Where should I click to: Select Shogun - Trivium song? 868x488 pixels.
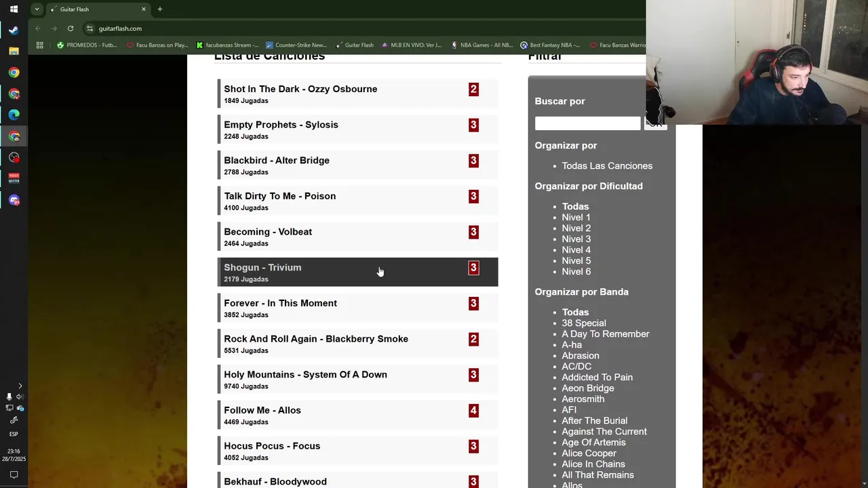[x=357, y=272]
